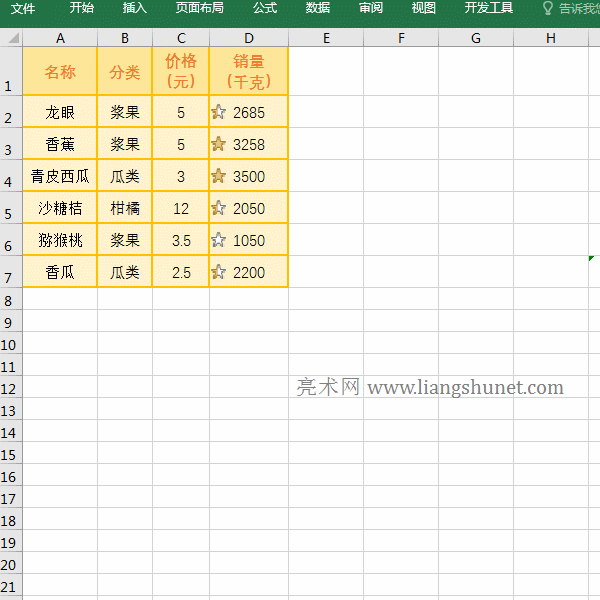Click the star icon beside 2685
Screen dimensions: 600x600
tap(219, 112)
